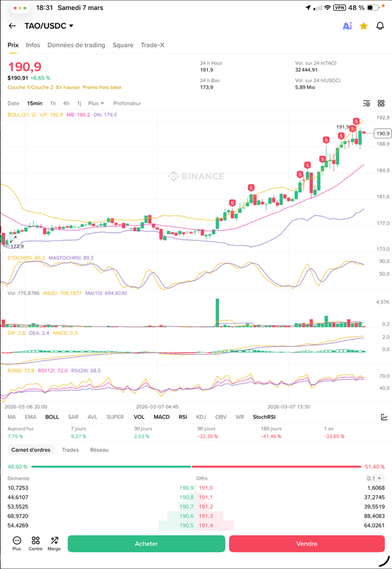Viewport: 392px width, 569px height.
Task: Select the Réseau tab
Action: pos(99,450)
